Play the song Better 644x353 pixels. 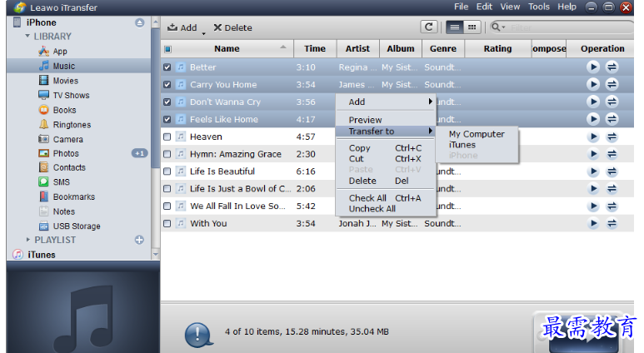pos(593,67)
